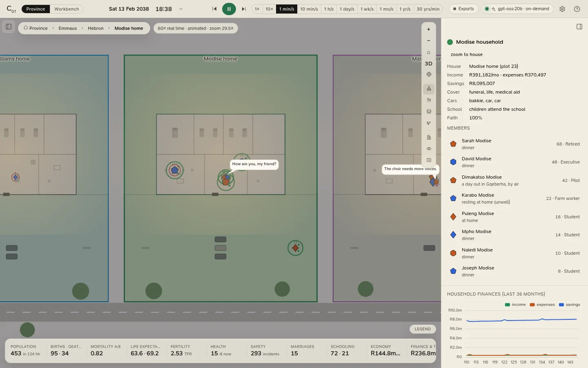Select the Province tab

[36, 9]
